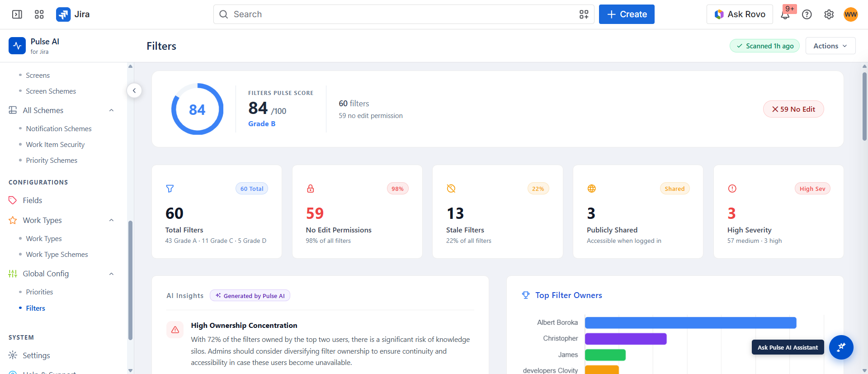Viewport: 868px width, 374px height.
Task: Click the Ask Rovo button
Action: (740, 14)
